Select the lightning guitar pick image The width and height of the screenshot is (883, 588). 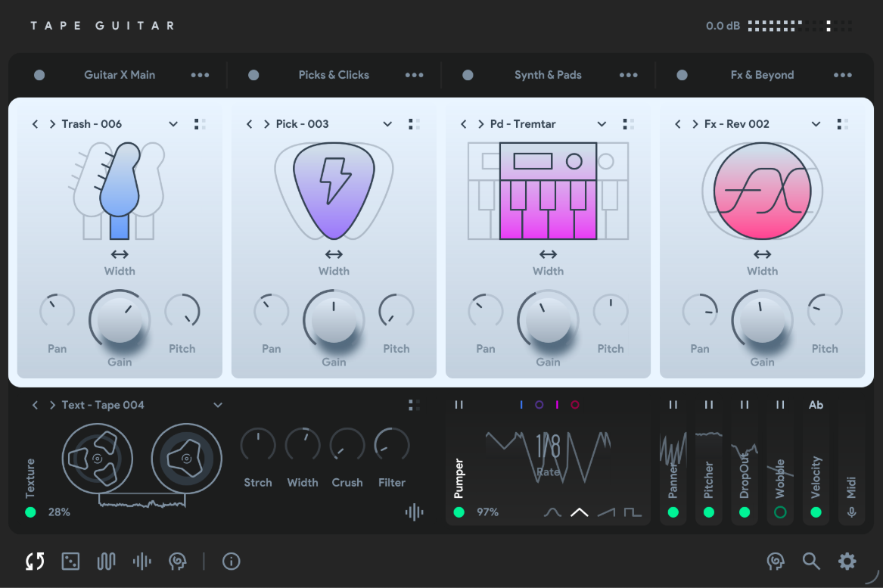tap(334, 191)
